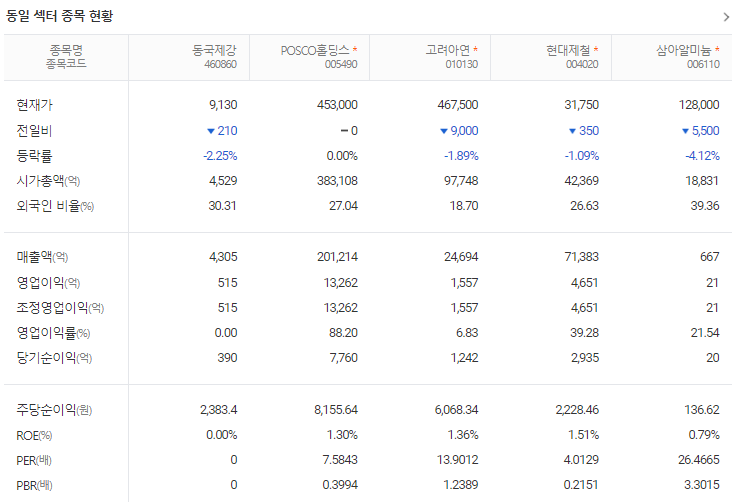Select the 등락률 row label
This screenshot has height=502, width=737.
pos(34,156)
